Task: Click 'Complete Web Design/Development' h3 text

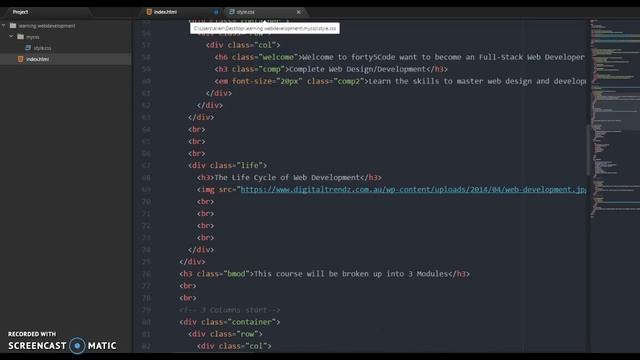Action: pyautogui.click(x=357, y=69)
